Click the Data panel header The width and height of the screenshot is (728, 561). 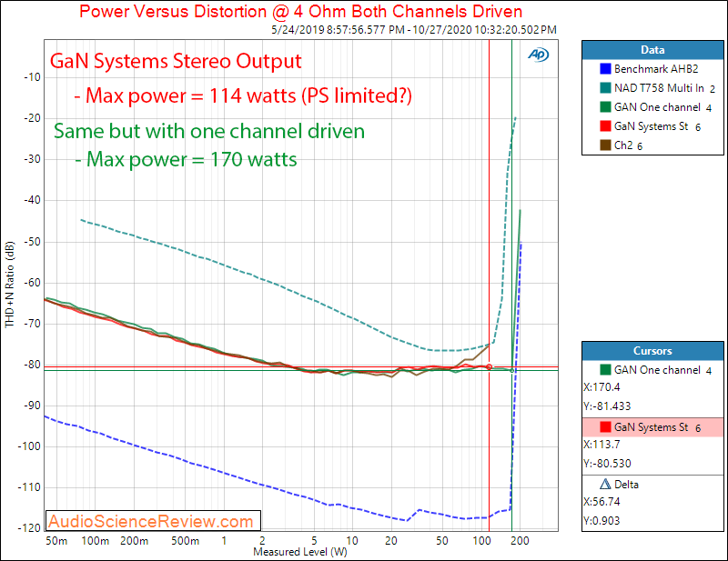tap(652, 50)
